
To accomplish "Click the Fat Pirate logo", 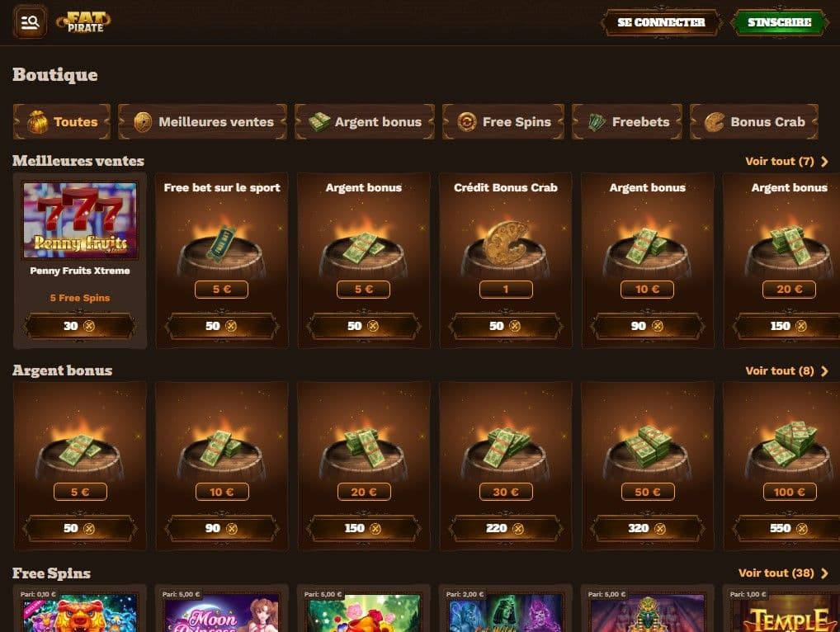I will [x=83, y=22].
